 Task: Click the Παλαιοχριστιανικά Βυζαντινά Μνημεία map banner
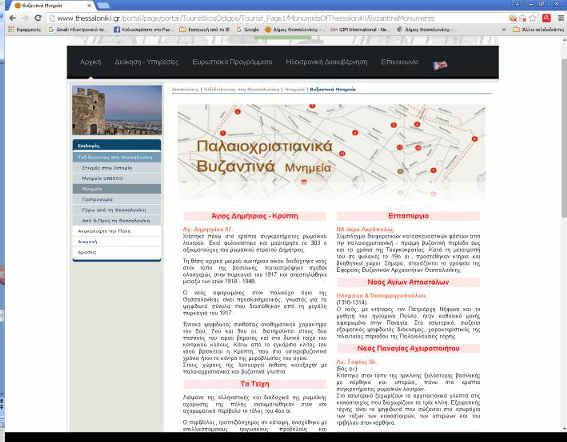tap(331, 152)
